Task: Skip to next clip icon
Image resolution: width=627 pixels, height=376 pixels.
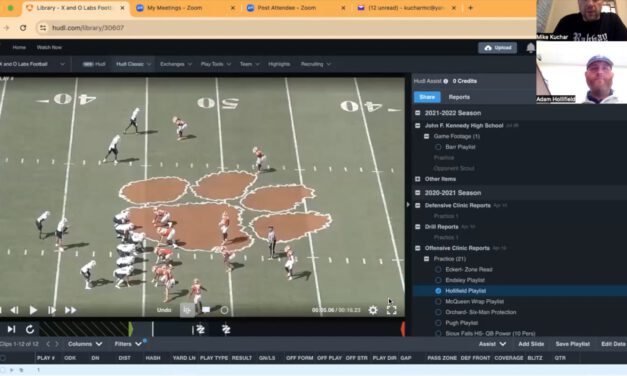Action: pyautogui.click(x=11, y=329)
